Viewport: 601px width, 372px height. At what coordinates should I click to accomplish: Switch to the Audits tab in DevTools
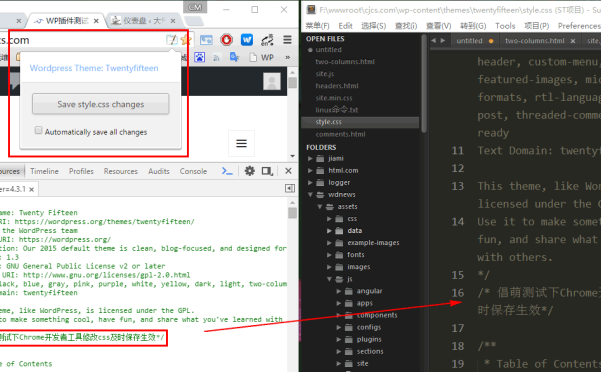tap(159, 171)
